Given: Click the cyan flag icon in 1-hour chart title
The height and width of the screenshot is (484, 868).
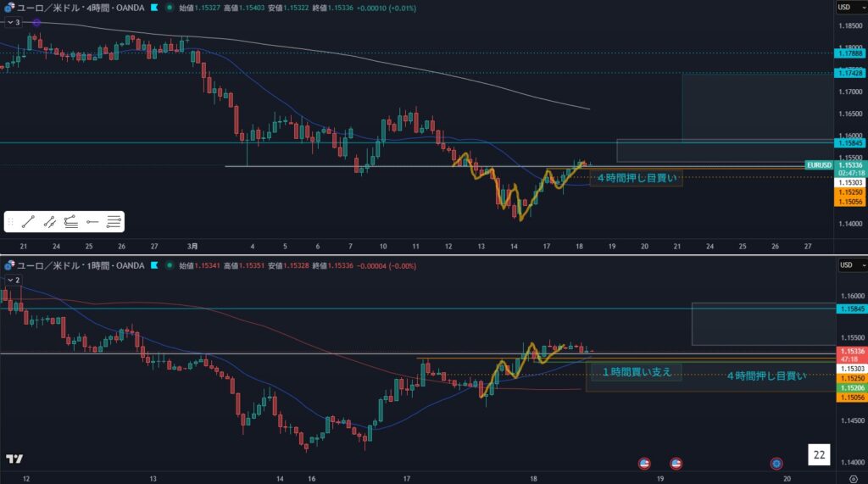Looking at the screenshot, I should 153,265.
